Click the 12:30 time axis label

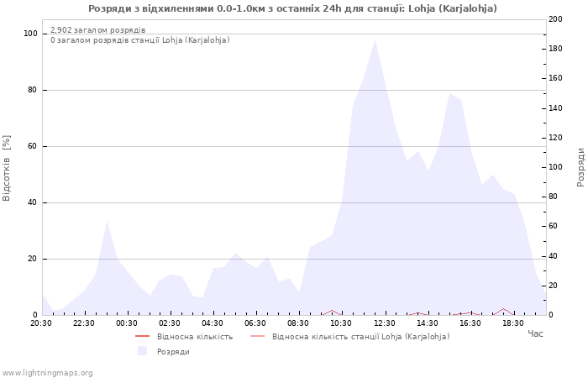(384, 323)
